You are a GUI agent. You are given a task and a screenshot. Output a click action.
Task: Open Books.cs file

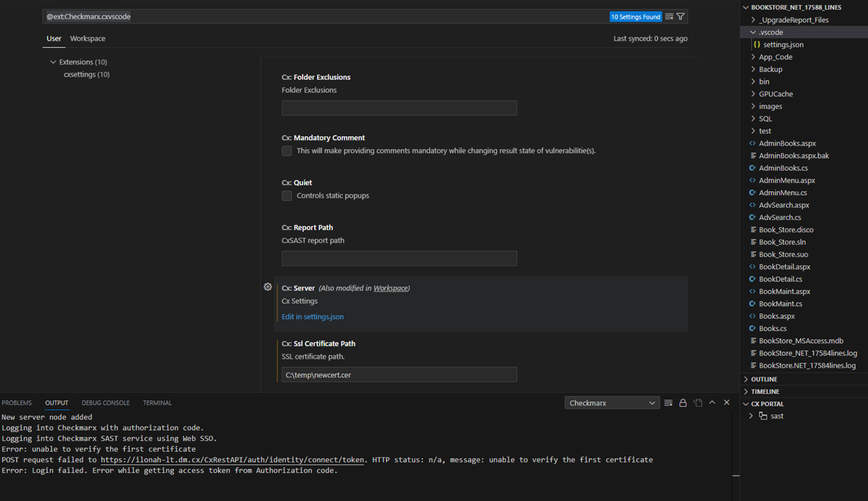772,328
